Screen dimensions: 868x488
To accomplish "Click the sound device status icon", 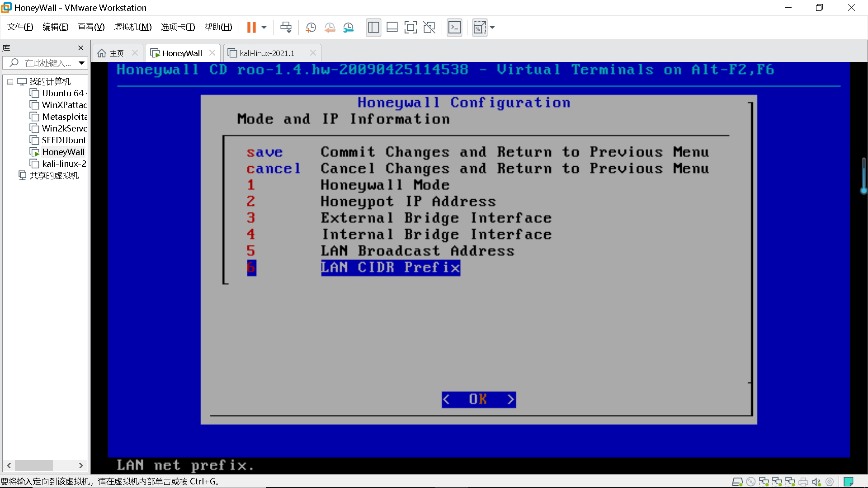I will click(x=816, y=482).
